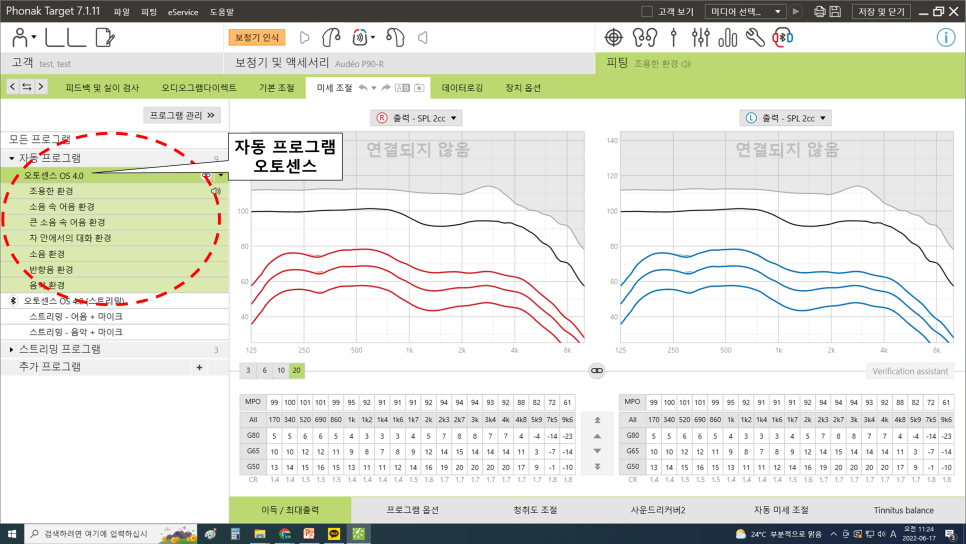This screenshot has width=966, height=544.
Task: Click the increase-all double up arrow
Action: [597, 420]
